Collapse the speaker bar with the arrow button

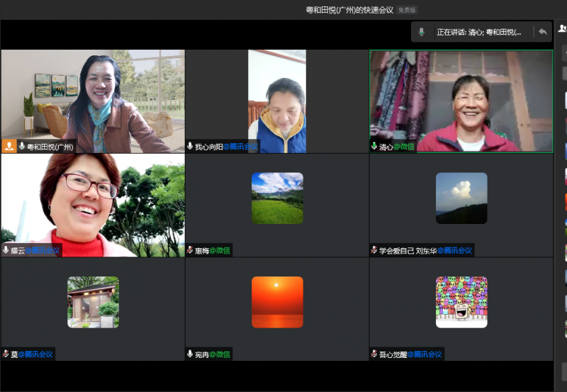[x=542, y=32]
